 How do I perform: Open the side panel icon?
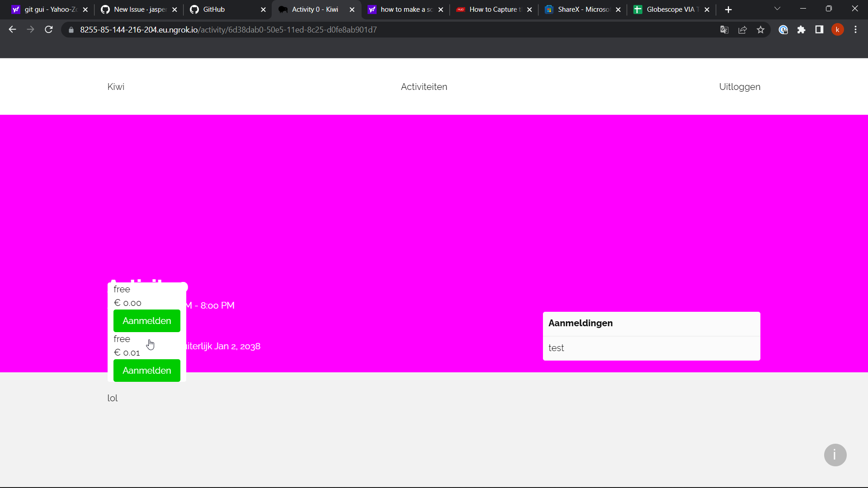[819, 29]
